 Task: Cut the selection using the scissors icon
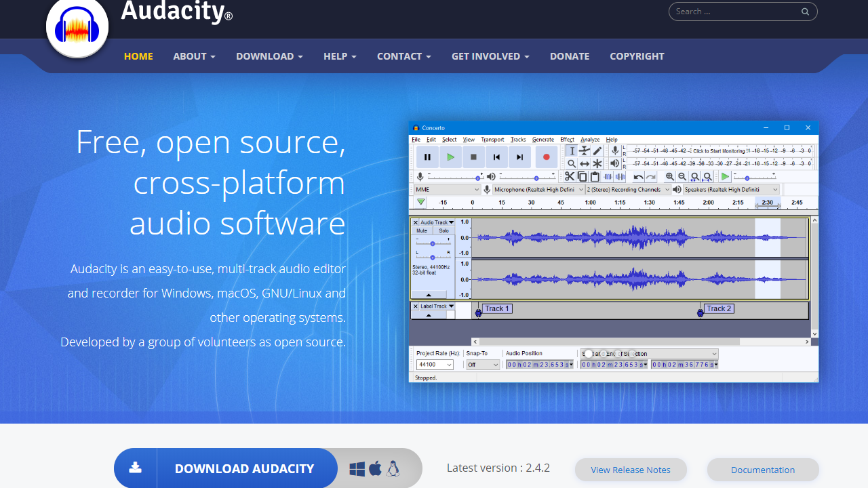click(570, 176)
